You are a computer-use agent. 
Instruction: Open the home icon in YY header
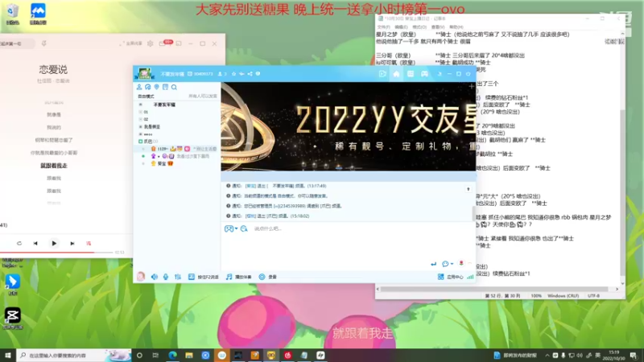point(396,74)
